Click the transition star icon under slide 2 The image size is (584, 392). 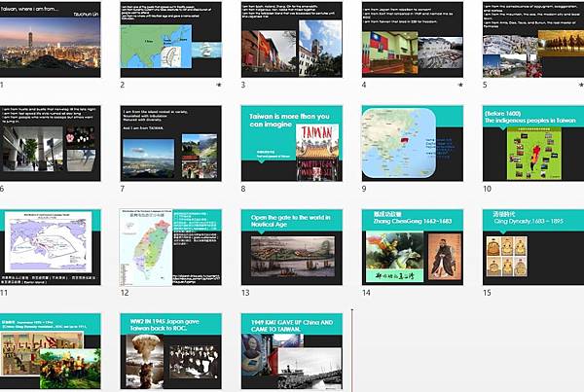pos(219,85)
